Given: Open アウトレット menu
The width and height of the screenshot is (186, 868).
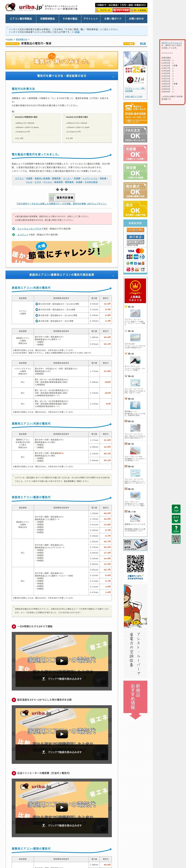Looking at the screenshot, I should point(91,19).
